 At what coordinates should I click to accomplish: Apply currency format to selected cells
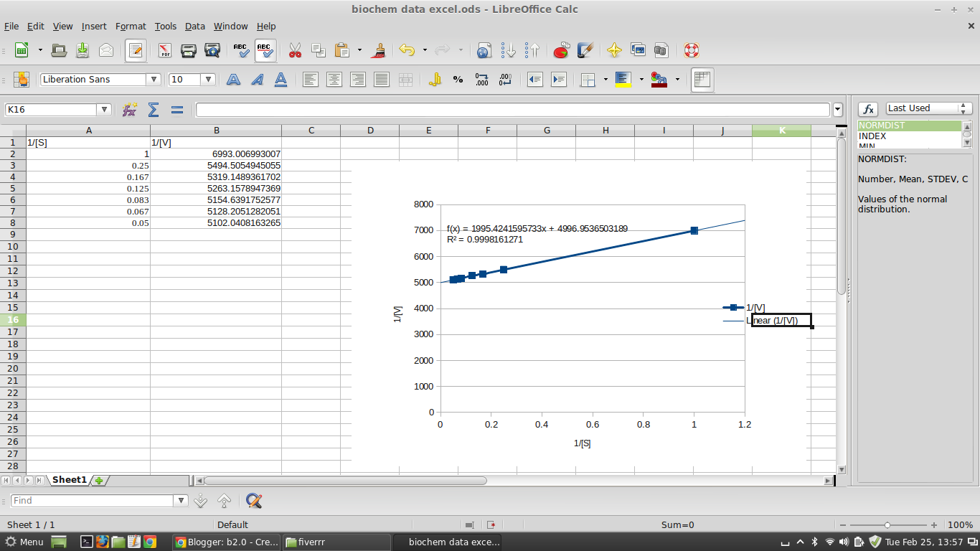435,80
